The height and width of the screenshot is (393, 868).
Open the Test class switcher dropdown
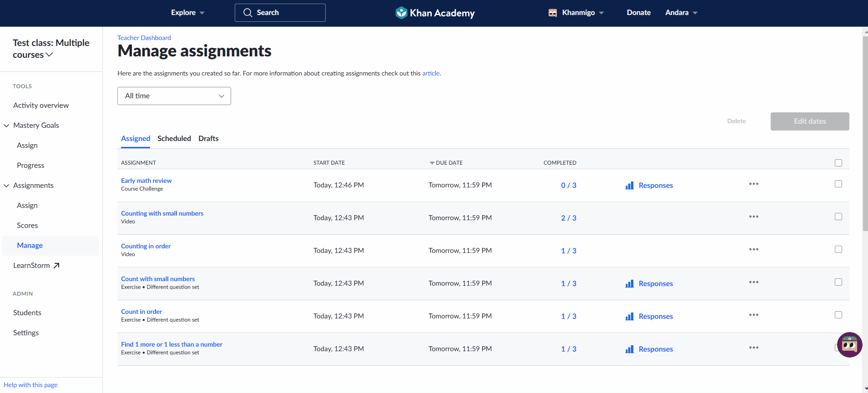pos(51,49)
